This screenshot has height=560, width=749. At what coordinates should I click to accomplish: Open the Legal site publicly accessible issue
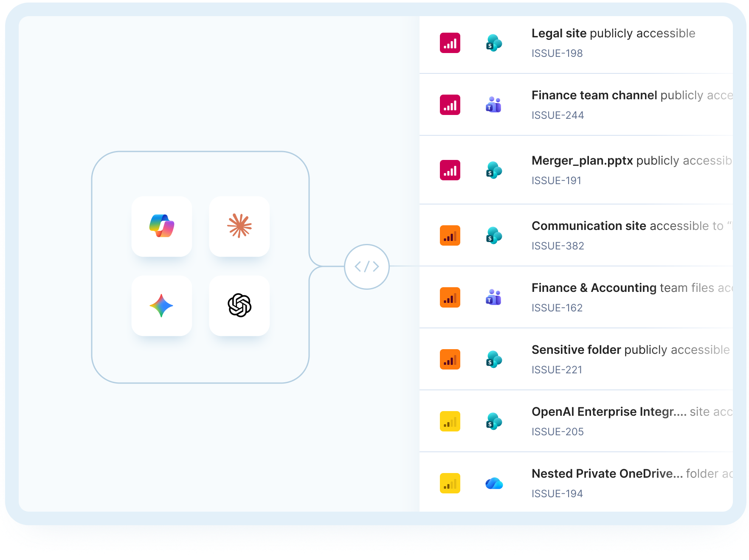(614, 34)
